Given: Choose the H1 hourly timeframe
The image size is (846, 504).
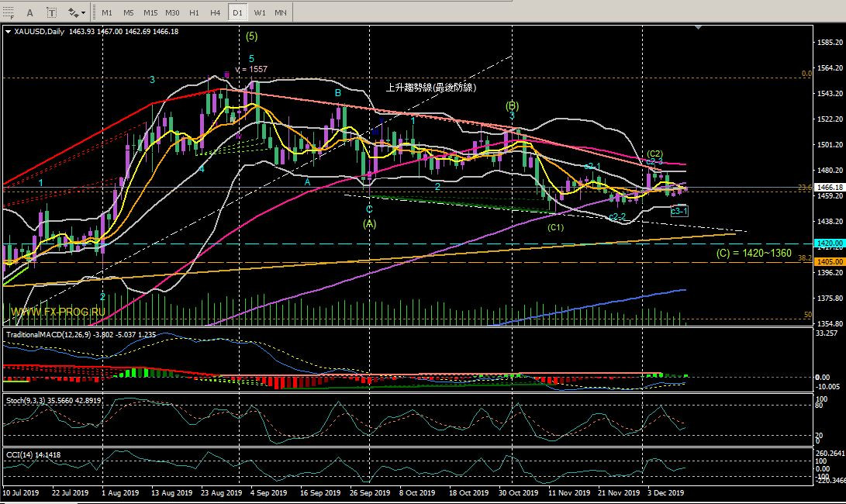Looking at the screenshot, I should (195, 12).
